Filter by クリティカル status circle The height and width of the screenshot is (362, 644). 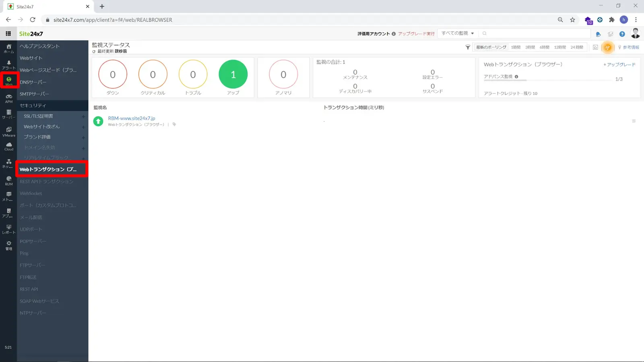(153, 74)
